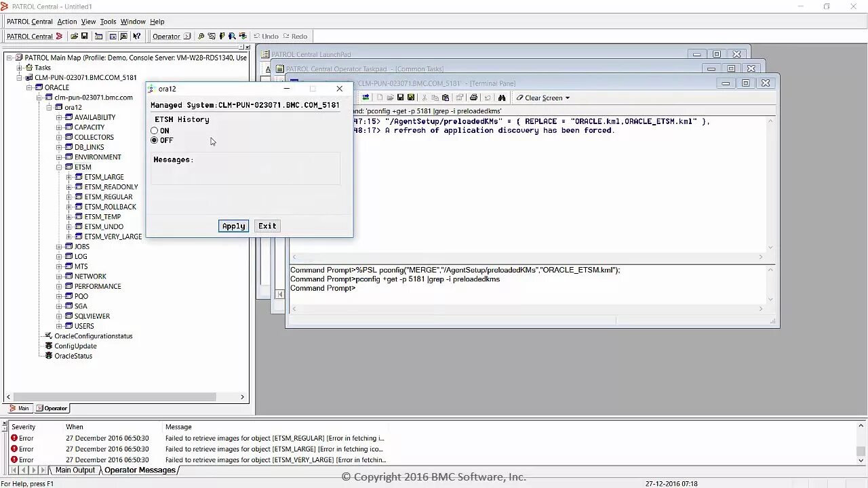Click the paste clipboard icon in Terminal Pane toolbar
The height and width of the screenshot is (488, 868).
[x=446, y=98]
